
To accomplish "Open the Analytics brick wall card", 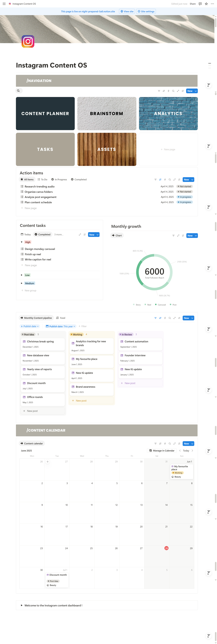I will (x=168, y=113).
